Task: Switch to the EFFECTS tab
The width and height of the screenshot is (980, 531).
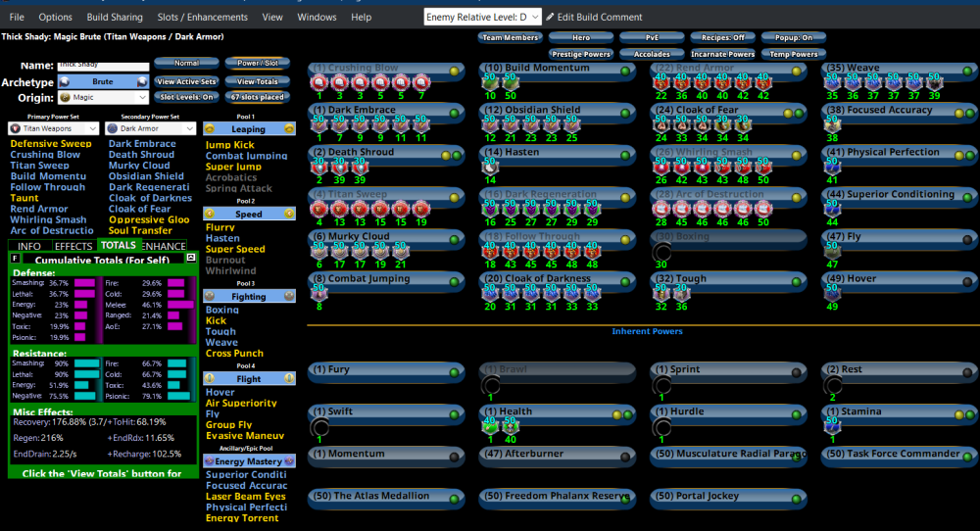Action: coord(73,246)
